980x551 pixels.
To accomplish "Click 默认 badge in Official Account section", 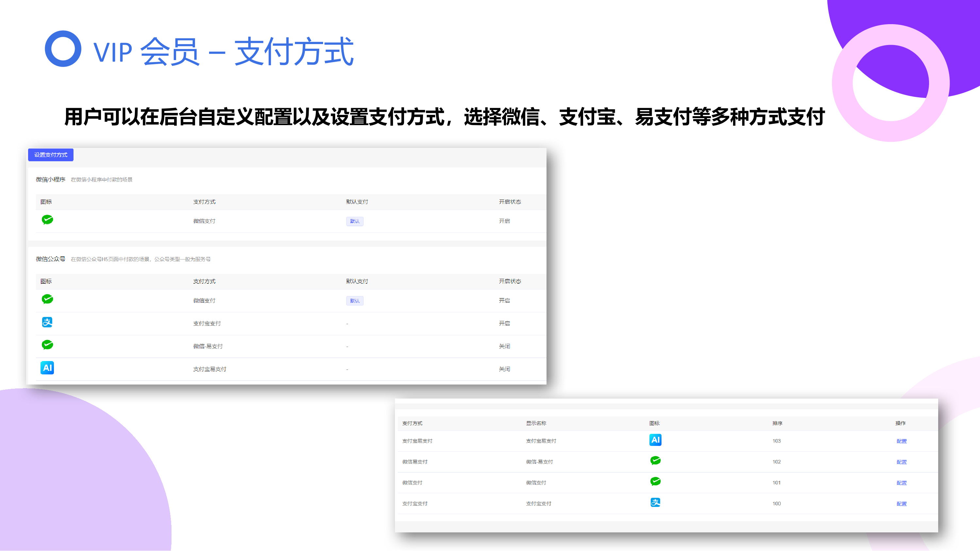I will coord(354,301).
